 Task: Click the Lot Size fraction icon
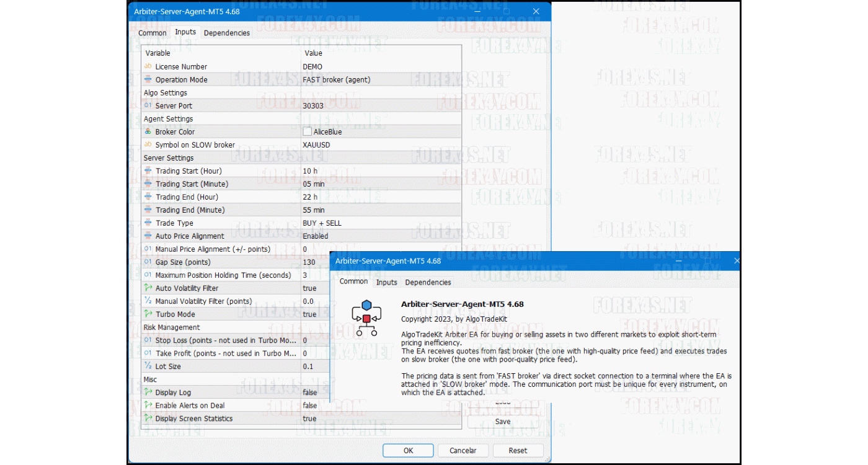tap(148, 366)
